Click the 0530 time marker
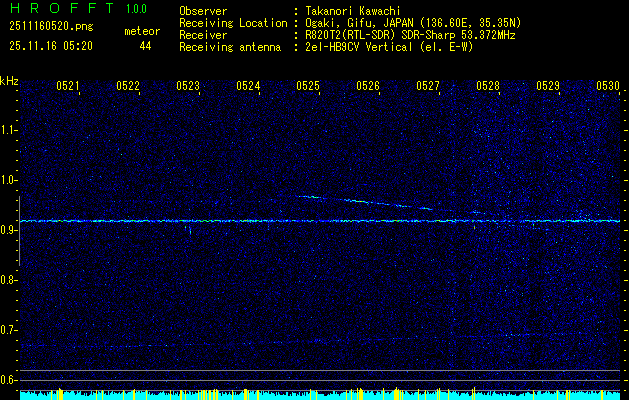Screen dimensions: 629x400 [x=608, y=85]
